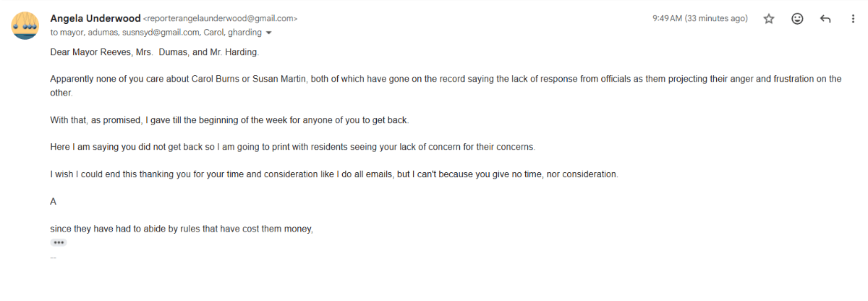
Task: Click Angela Underwood's profile avatar
Action: coord(25,25)
